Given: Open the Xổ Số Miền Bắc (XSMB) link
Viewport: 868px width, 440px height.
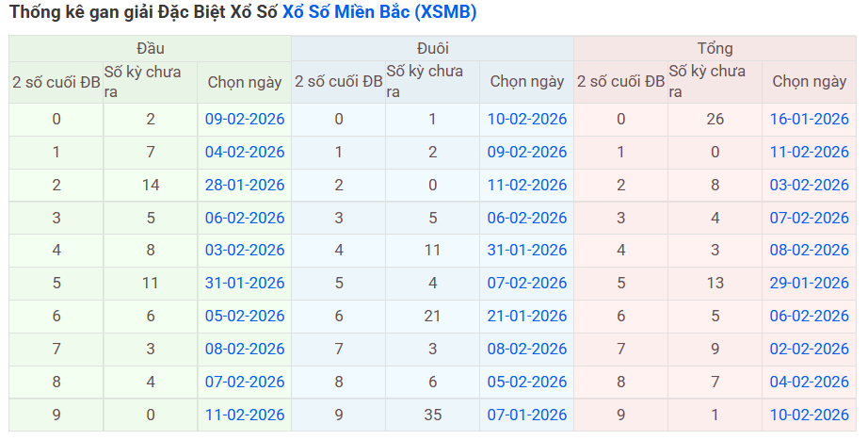Looking at the screenshot, I should [379, 12].
